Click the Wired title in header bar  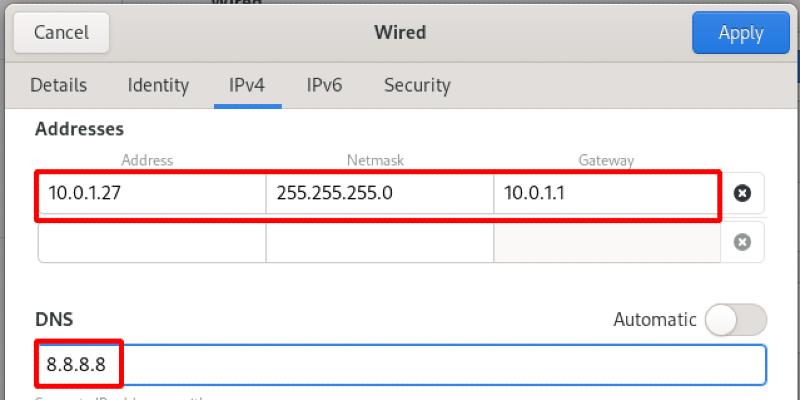click(399, 33)
